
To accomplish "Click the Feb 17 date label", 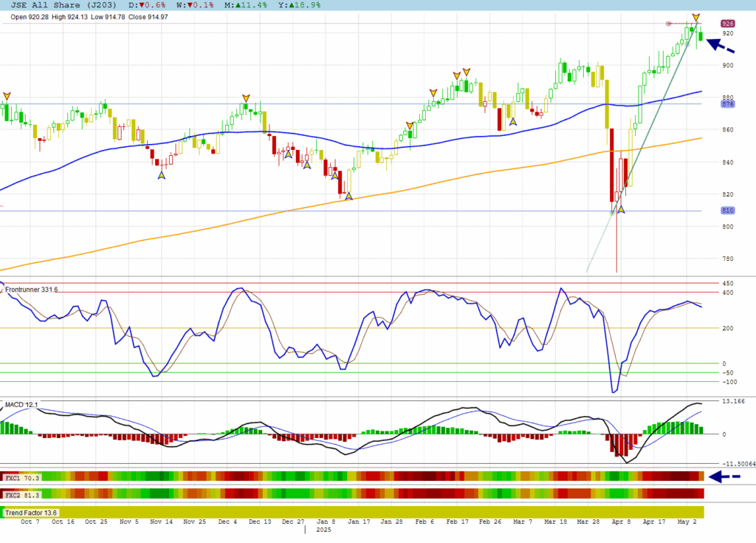I will [x=458, y=522].
